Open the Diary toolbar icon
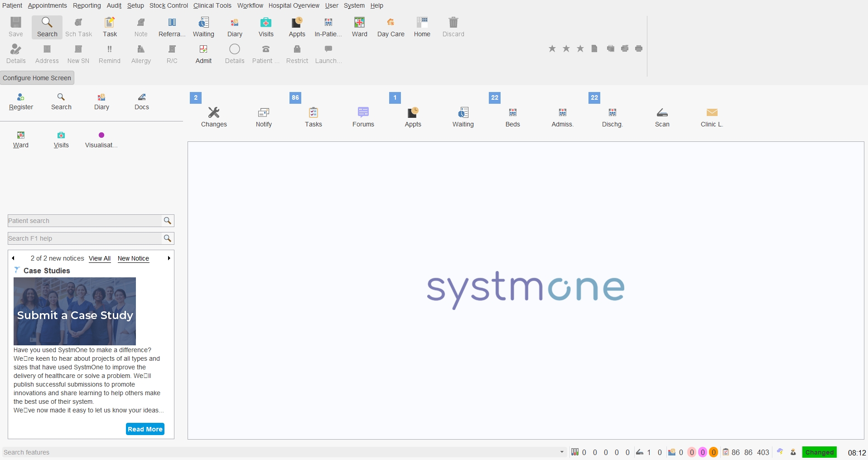Screen dimensions: 868x460 pyautogui.click(x=235, y=27)
